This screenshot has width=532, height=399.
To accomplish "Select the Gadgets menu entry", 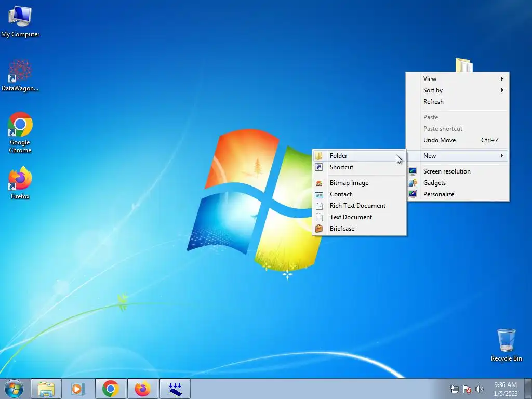I will (457, 183).
